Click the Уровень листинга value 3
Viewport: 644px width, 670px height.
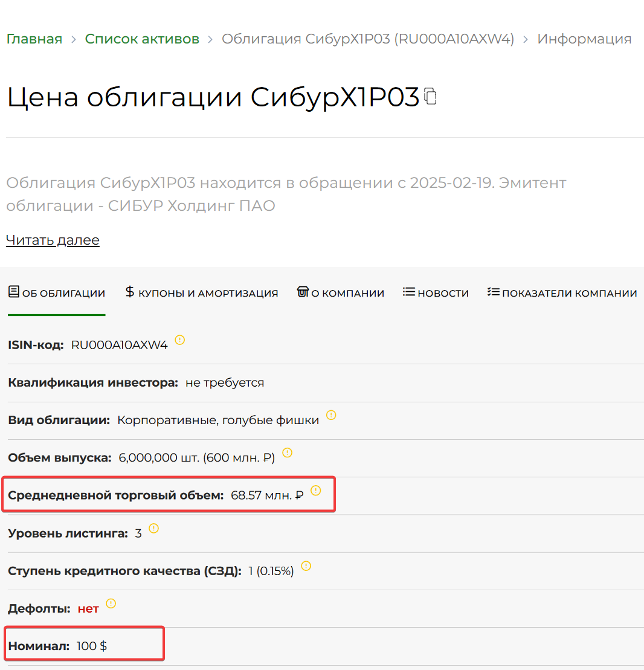138,533
